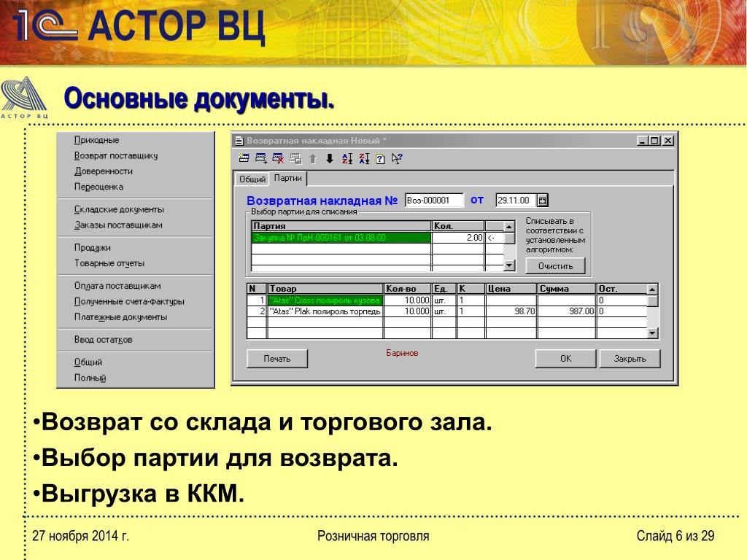Open Приходные in the left menu

tap(97, 140)
